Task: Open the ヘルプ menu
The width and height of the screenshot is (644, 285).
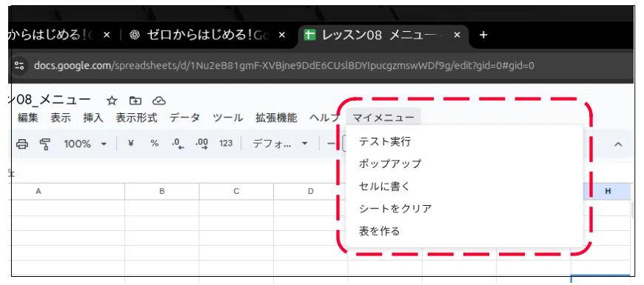Action: pyautogui.click(x=325, y=118)
